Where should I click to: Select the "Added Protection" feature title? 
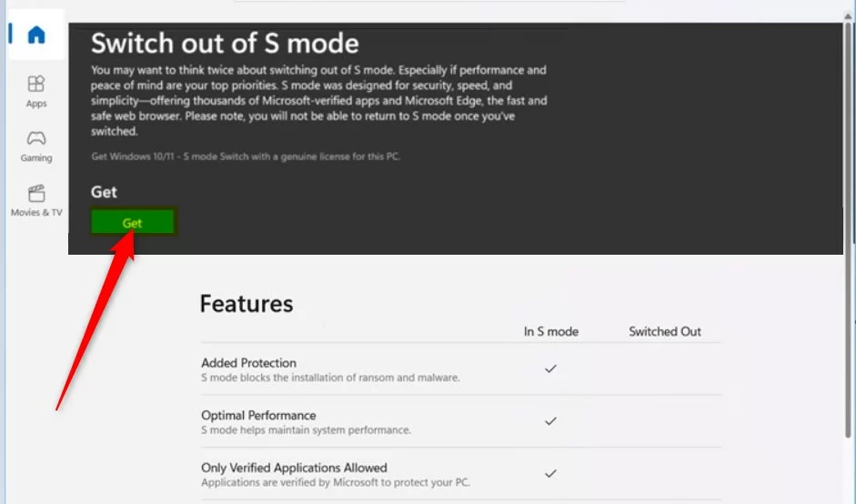(248, 363)
